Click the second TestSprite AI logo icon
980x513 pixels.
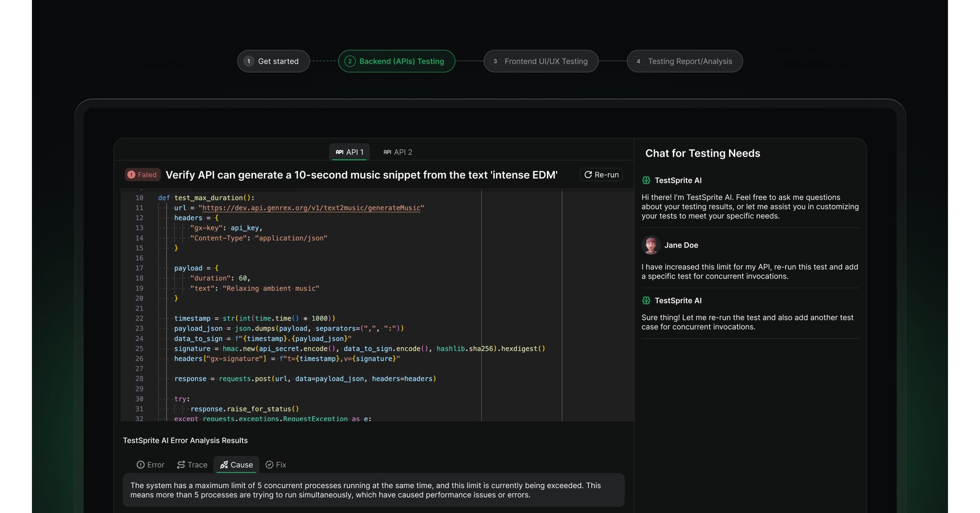[646, 301]
